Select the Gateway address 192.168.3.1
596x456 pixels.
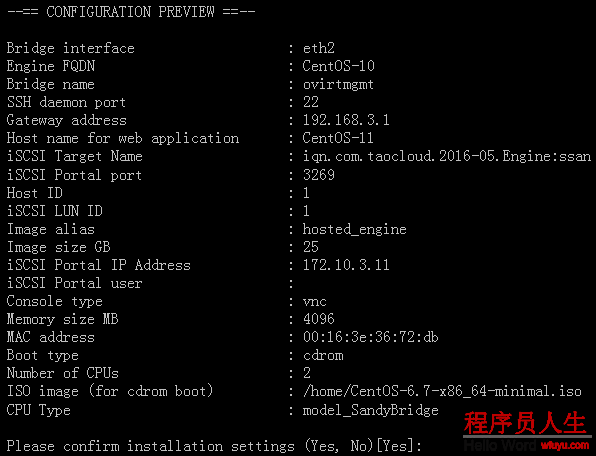coord(346,120)
